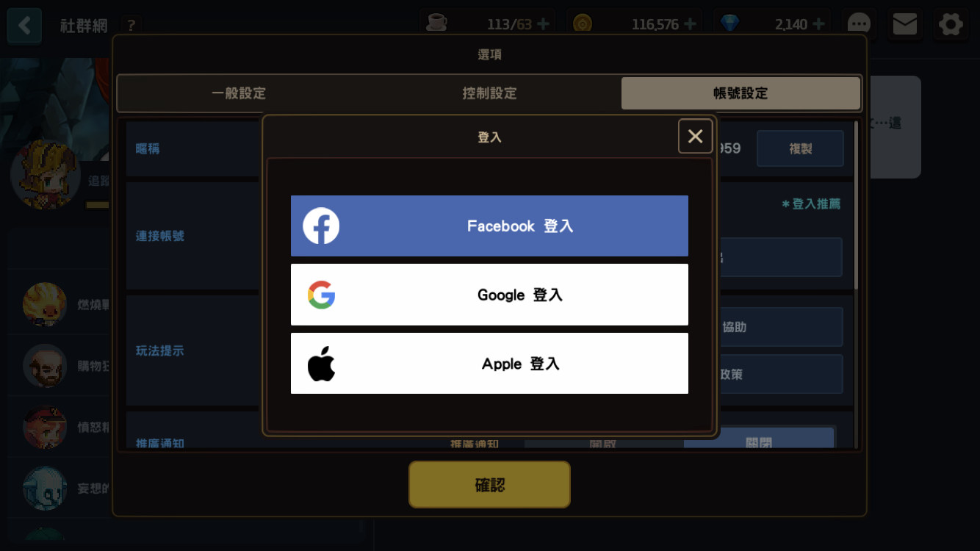
Task: Click the 確認 confirm button
Action: click(489, 485)
